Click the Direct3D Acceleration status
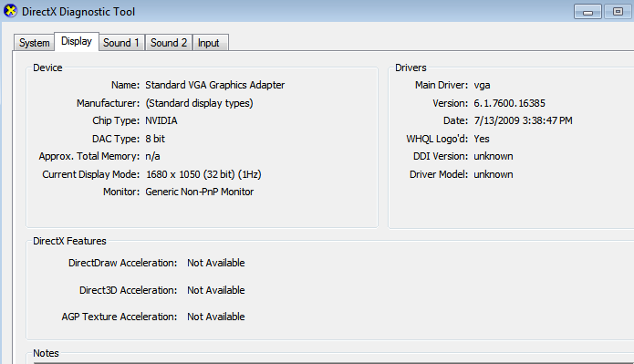The image size is (634, 364). [x=216, y=290]
